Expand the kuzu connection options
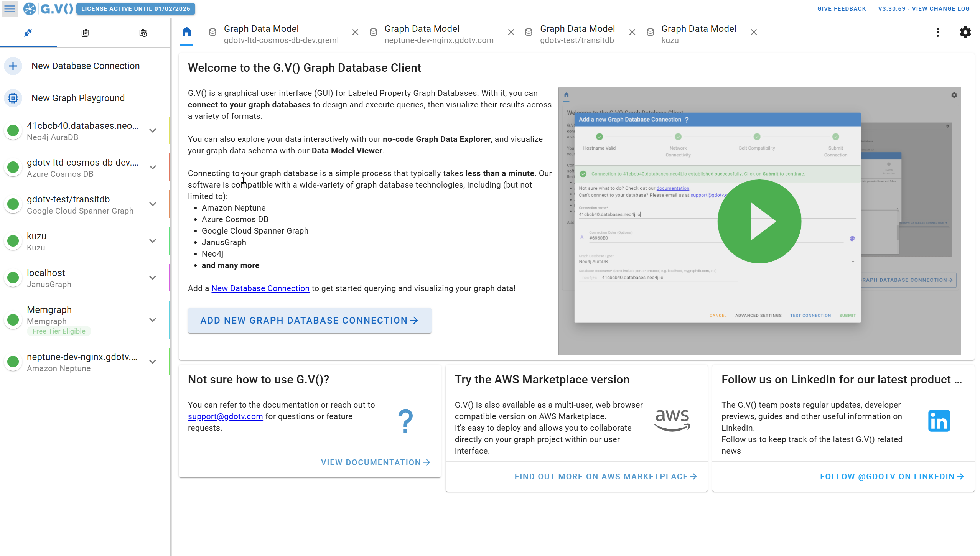Screen dimensions: 980x556 [153, 241]
